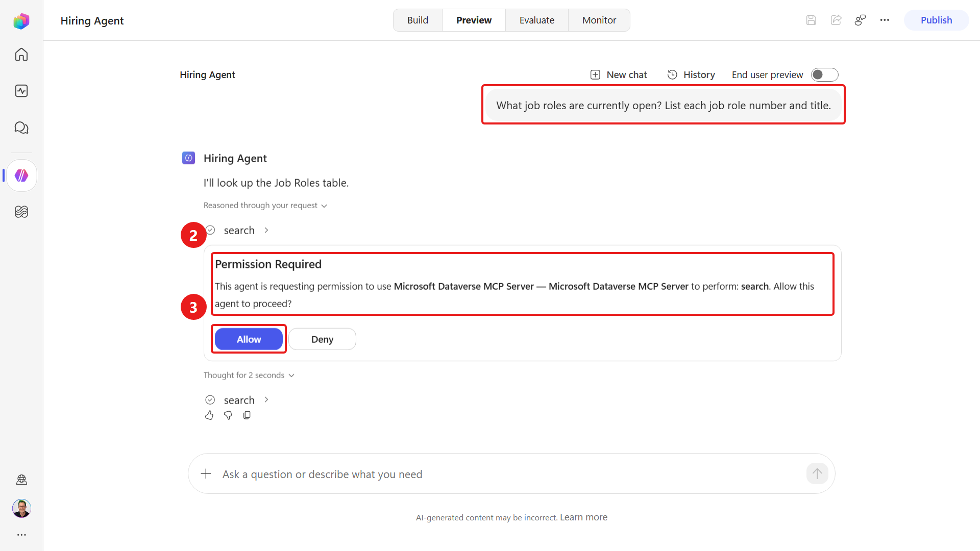
Task: Click the thumbs up feedback icon
Action: (x=209, y=415)
